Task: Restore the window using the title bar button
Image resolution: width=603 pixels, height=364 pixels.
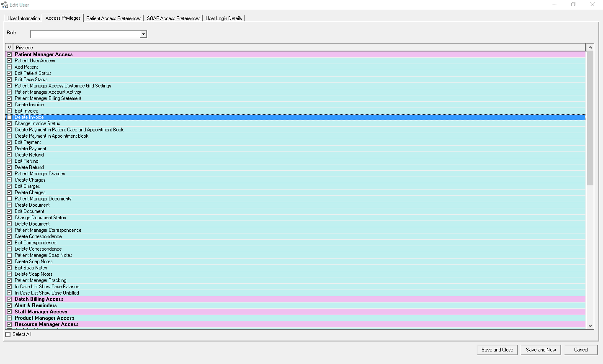Action: [x=573, y=5]
